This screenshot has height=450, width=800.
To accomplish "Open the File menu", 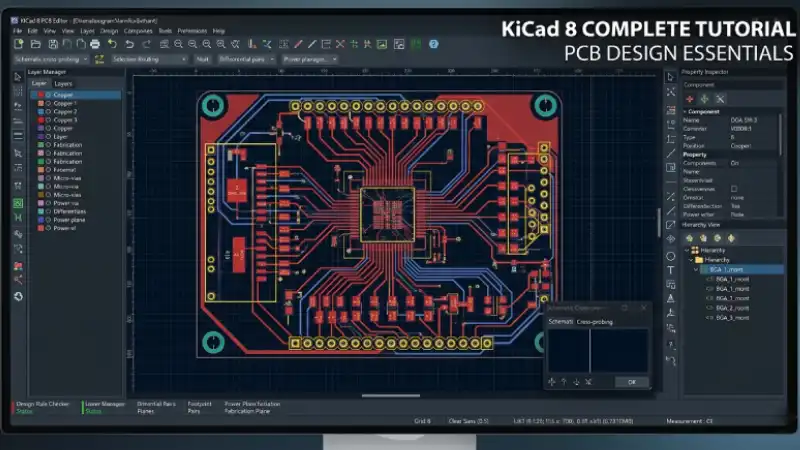I will [17, 31].
